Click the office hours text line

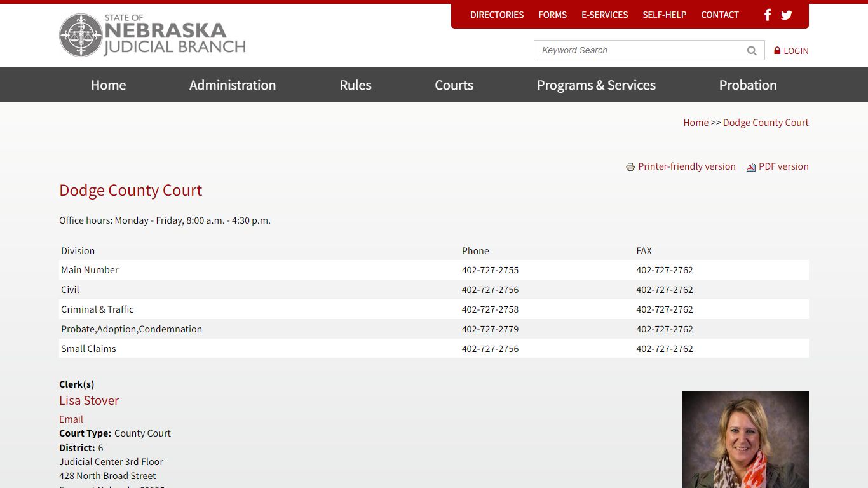pyautogui.click(x=165, y=220)
